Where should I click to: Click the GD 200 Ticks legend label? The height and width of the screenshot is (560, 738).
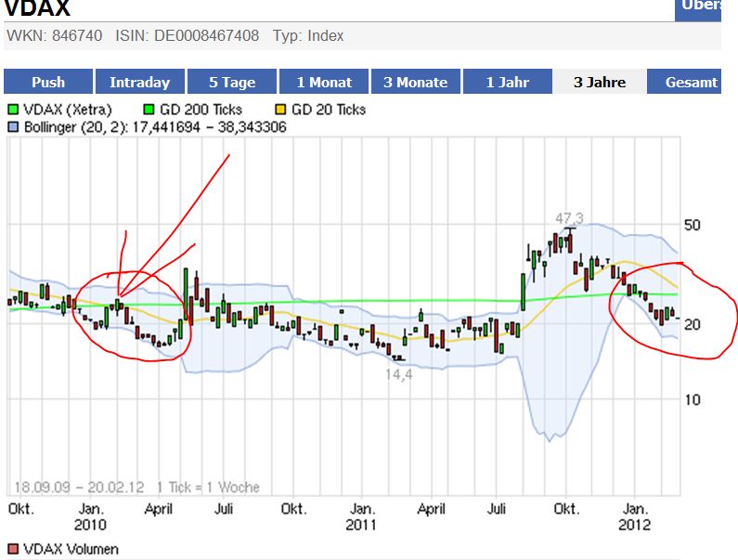tap(201, 110)
